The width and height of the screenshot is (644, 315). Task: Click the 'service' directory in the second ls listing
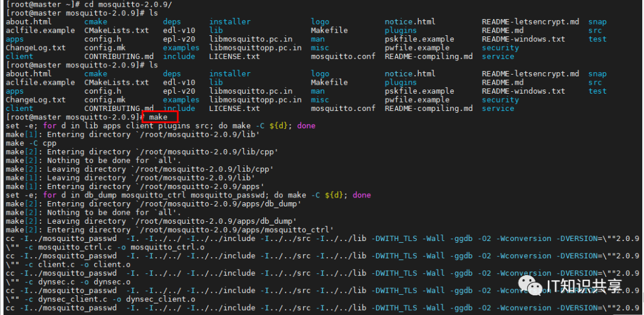(x=498, y=109)
